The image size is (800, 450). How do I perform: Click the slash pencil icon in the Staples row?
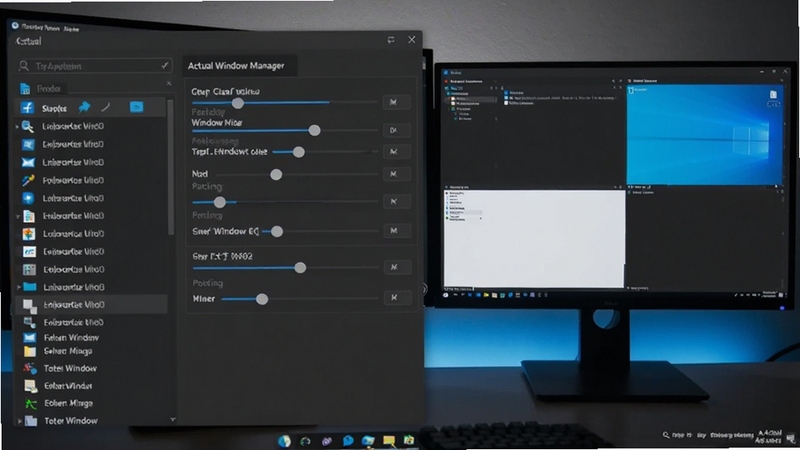coord(106,107)
